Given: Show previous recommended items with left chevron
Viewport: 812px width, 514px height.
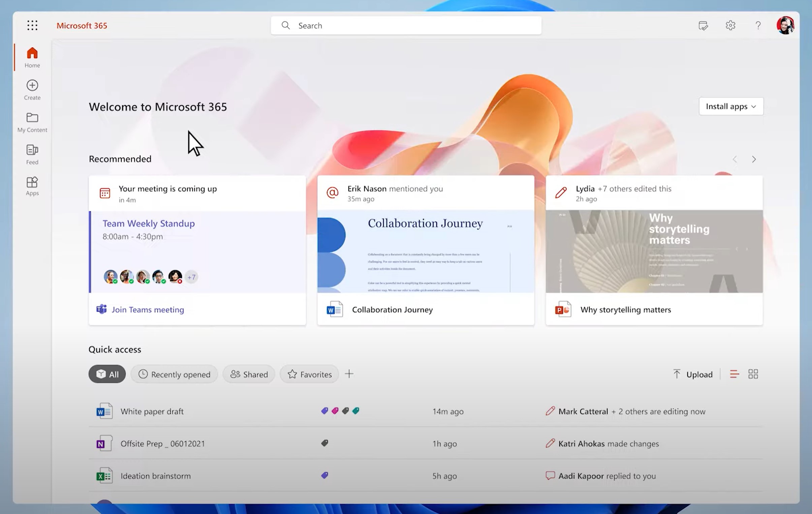Looking at the screenshot, I should tap(735, 159).
